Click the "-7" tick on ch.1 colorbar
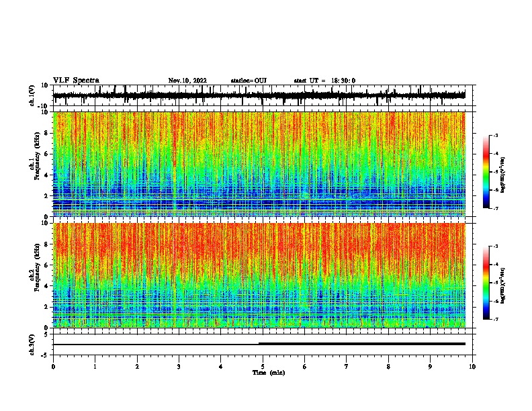The height and width of the screenshot is (411, 532). (x=496, y=208)
